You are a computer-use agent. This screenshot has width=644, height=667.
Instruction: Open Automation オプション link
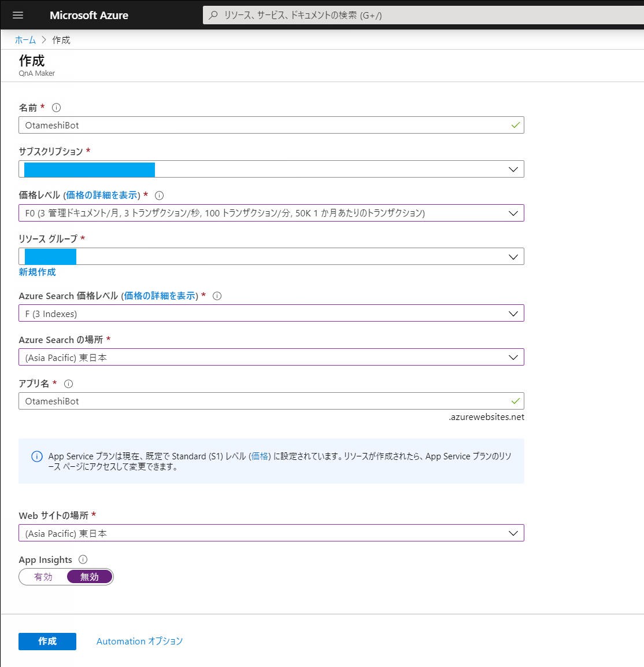coord(139,641)
